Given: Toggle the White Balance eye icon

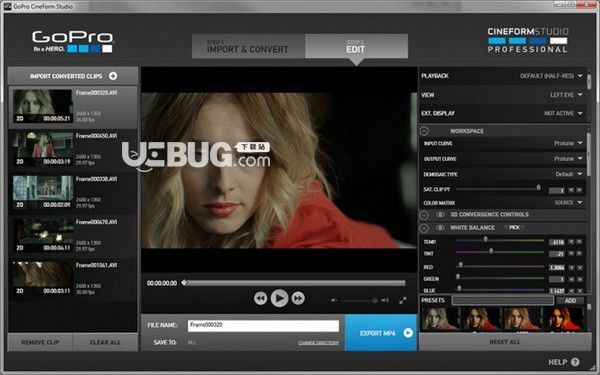Looking at the screenshot, I should coord(440,228).
